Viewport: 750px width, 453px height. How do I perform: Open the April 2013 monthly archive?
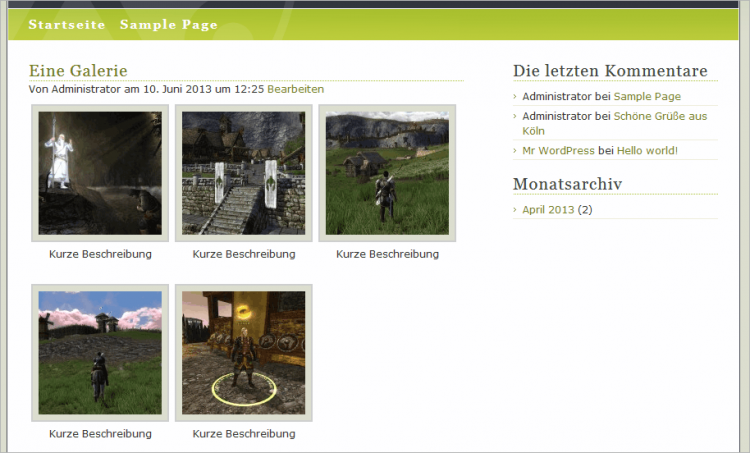click(548, 210)
